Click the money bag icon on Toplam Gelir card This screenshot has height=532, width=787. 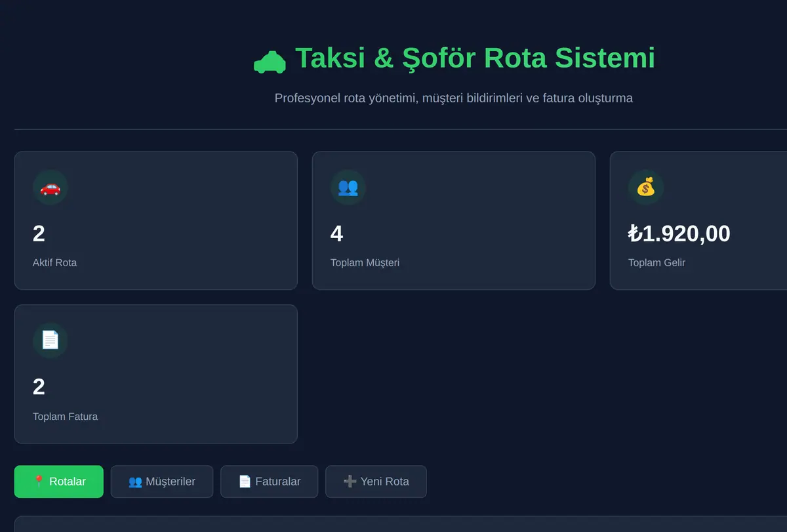pyautogui.click(x=646, y=187)
